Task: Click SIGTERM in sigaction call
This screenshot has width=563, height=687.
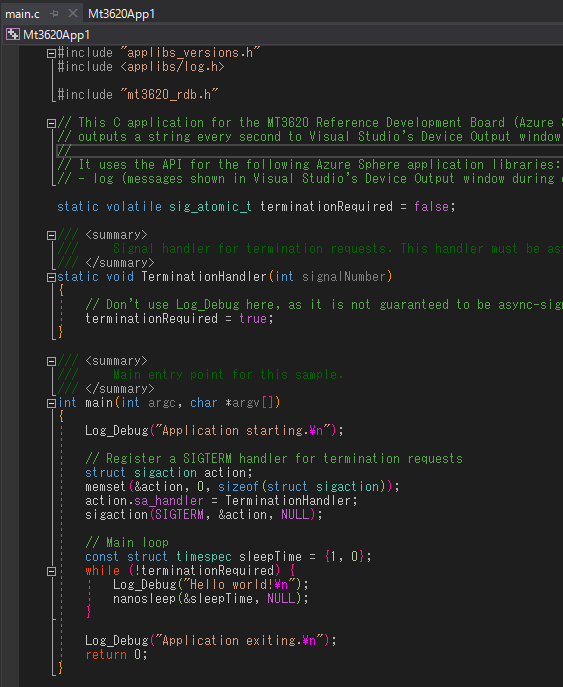Action: [179, 515]
